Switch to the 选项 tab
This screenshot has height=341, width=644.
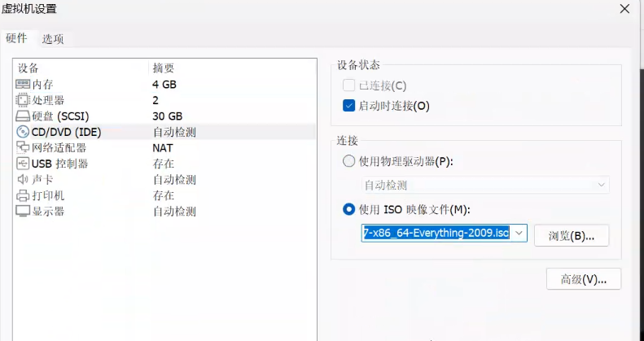[x=53, y=38]
